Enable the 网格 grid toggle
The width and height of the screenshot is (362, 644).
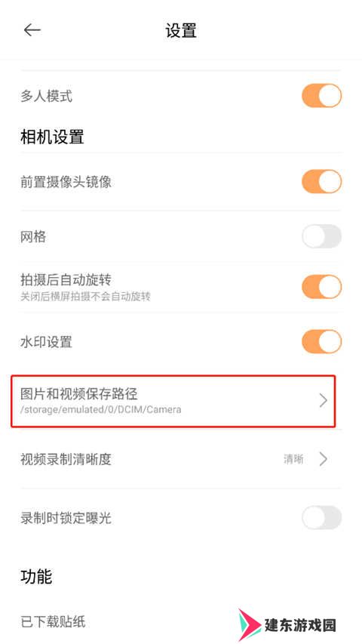322,236
